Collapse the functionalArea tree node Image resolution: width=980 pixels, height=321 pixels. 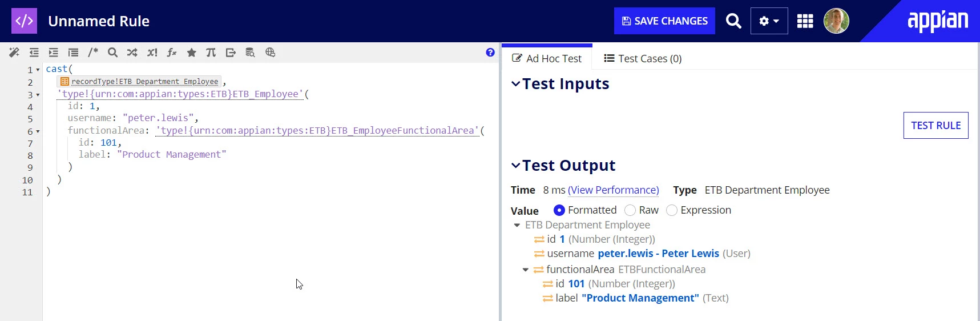click(x=526, y=270)
